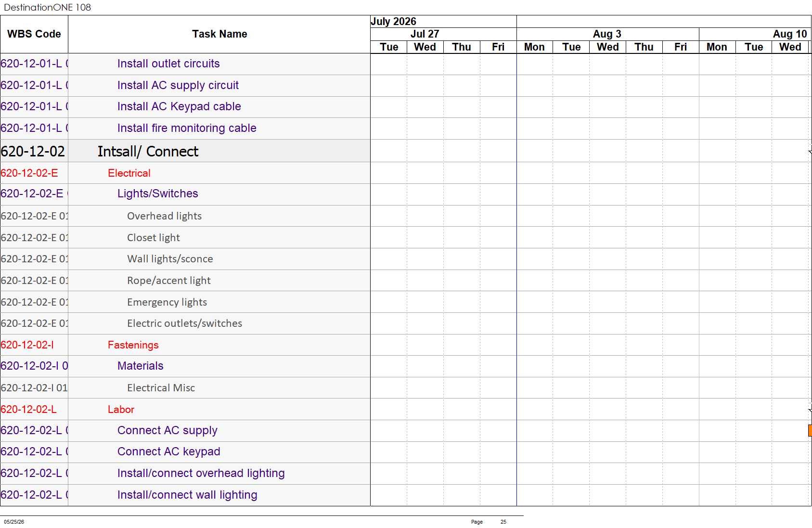
Task: Select the Install outlet circuits task
Action: click(168, 64)
